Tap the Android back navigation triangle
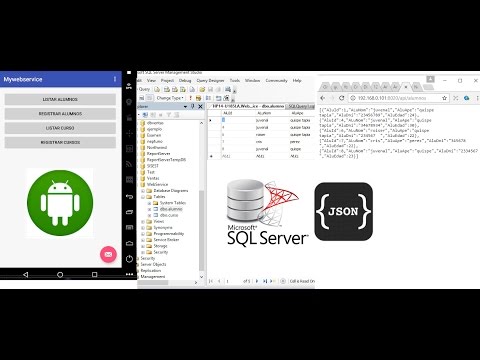Viewport: 480px width, 360px height. pyautogui.click(x=26, y=275)
